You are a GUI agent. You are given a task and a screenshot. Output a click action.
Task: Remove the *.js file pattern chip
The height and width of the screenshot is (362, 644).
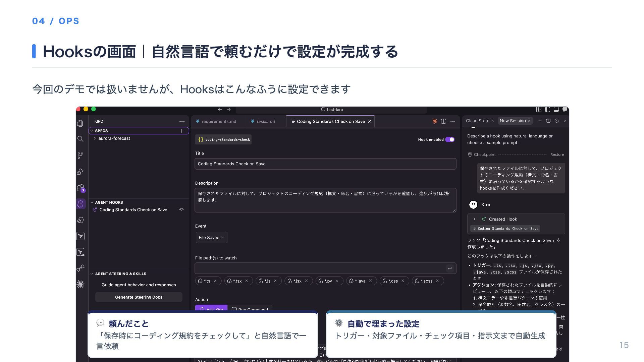(x=275, y=281)
